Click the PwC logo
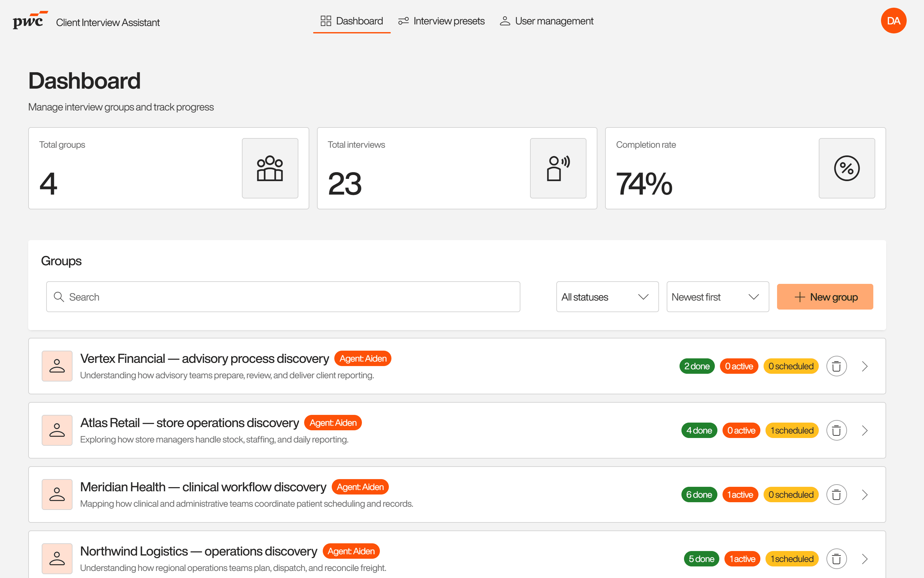 [30, 21]
